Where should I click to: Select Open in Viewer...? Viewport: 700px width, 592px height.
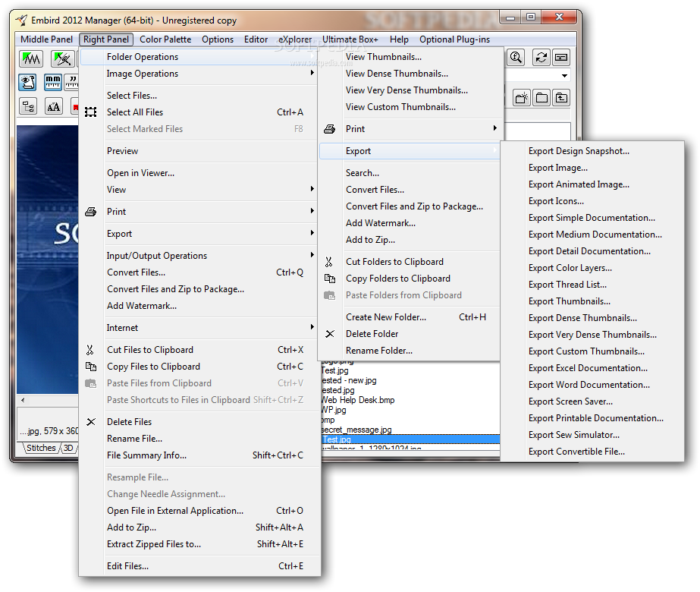(140, 173)
